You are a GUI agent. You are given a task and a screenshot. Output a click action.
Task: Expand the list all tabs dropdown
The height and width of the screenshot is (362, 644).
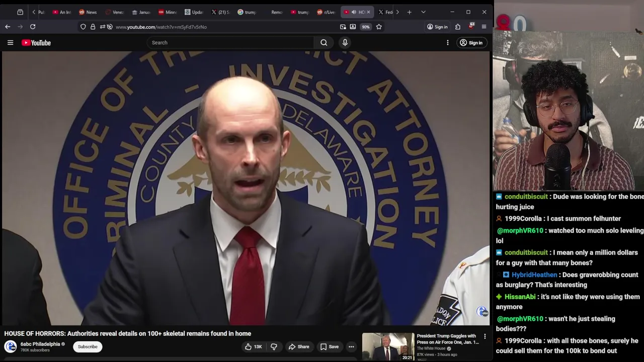pyautogui.click(x=423, y=12)
